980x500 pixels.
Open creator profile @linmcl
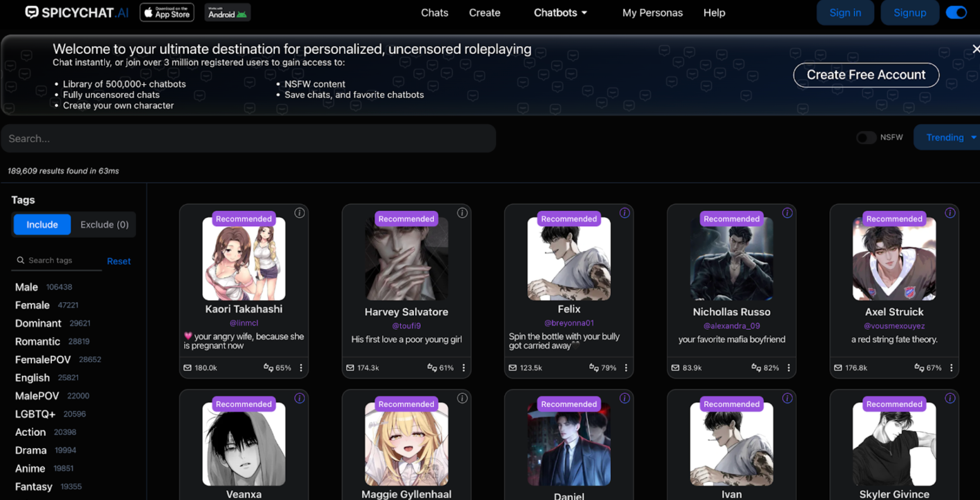[x=244, y=323]
